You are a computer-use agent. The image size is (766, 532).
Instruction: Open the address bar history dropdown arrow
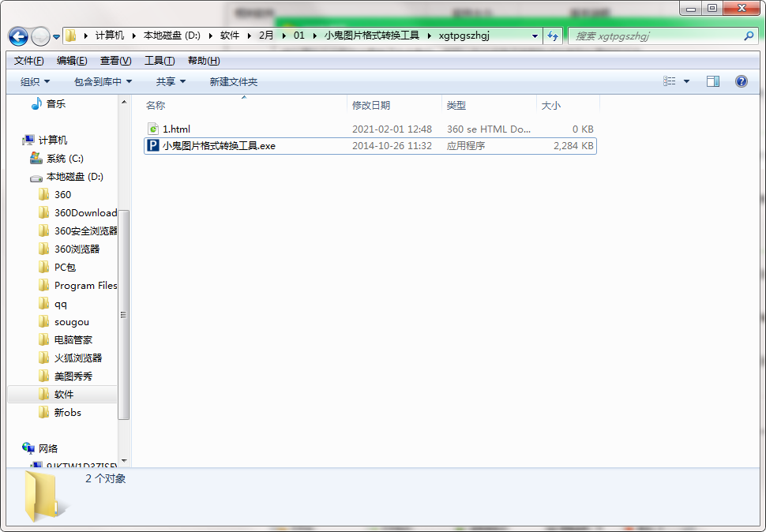[x=535, y=36]
